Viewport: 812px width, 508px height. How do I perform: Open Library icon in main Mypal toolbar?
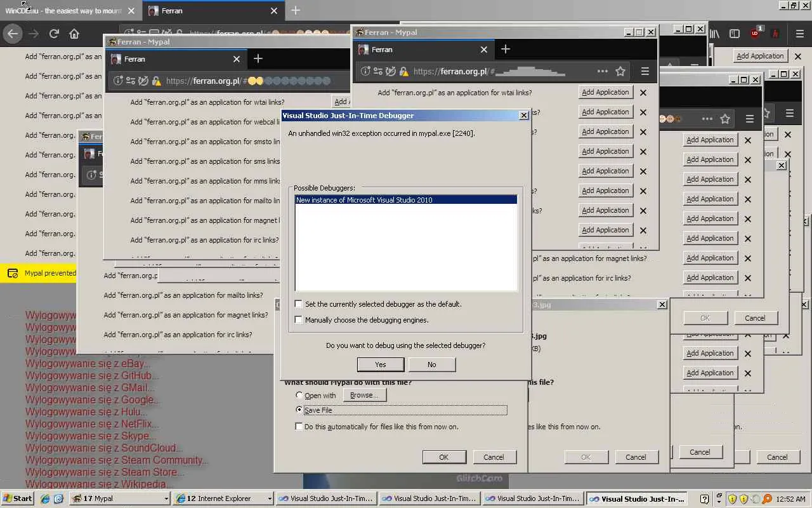click(x=714, y=34)
